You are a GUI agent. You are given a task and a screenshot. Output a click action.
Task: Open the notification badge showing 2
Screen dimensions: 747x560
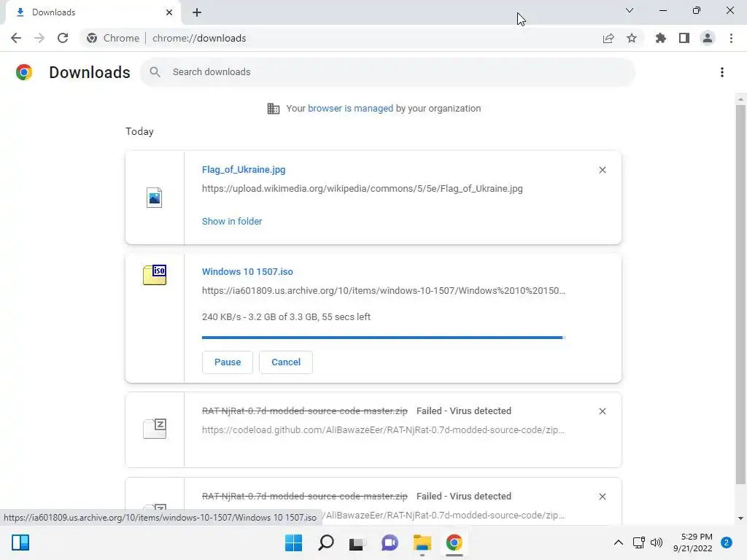[x=727, y=542]
